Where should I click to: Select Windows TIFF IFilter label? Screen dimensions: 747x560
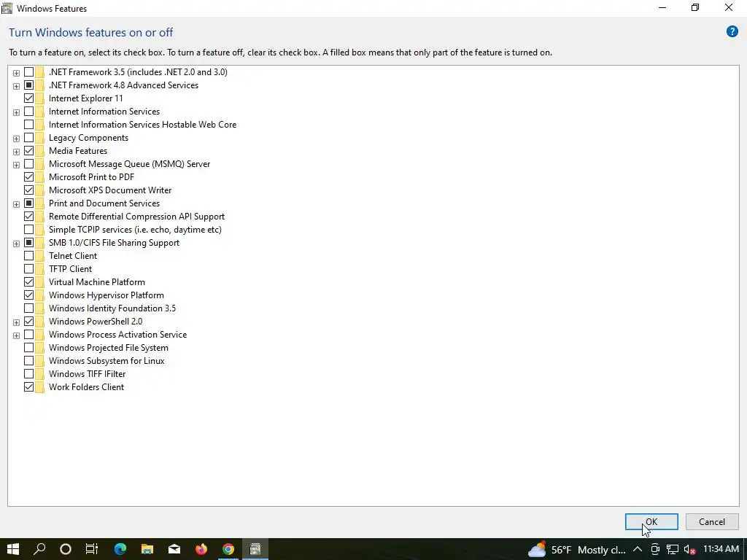[88, 374]
